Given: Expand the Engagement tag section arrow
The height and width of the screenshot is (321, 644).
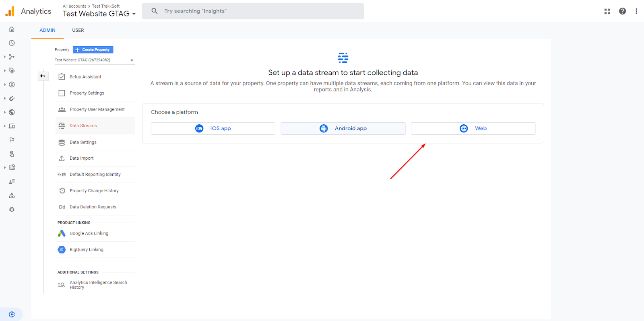Looking at the screenshot, I should 5,70.
